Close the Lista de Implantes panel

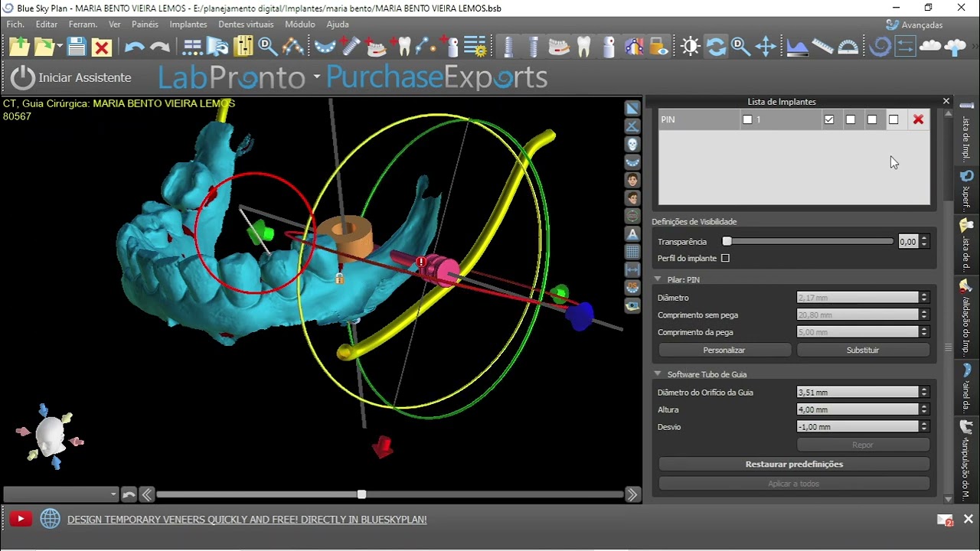coord(946,101)
